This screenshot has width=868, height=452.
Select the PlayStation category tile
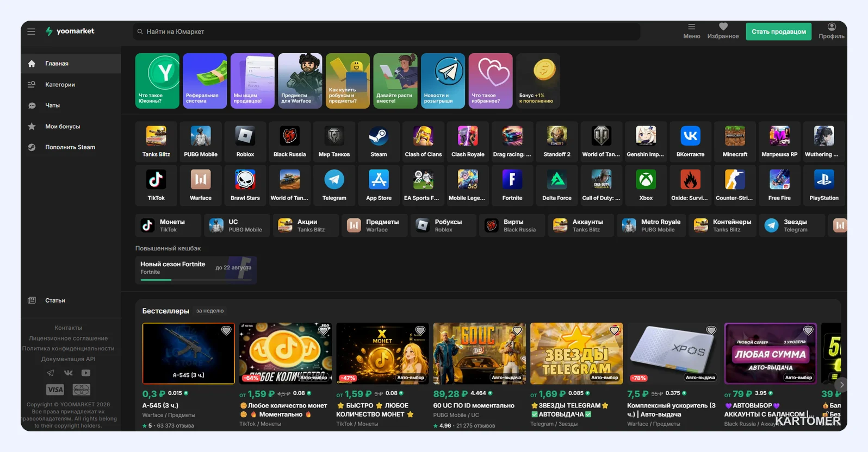click(x=824, y=185)
